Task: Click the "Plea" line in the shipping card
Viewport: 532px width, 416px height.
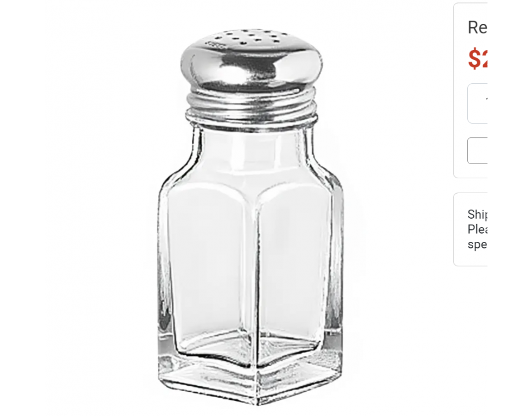Action: click(477, 229)
